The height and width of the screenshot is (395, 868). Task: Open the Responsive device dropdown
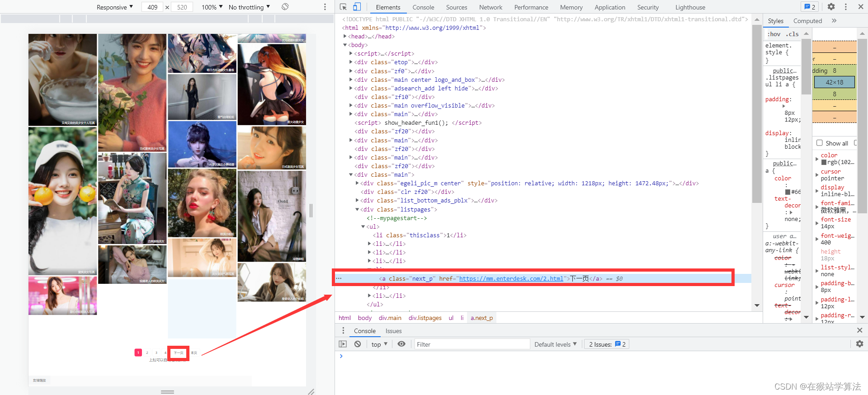tap(114, 7)
